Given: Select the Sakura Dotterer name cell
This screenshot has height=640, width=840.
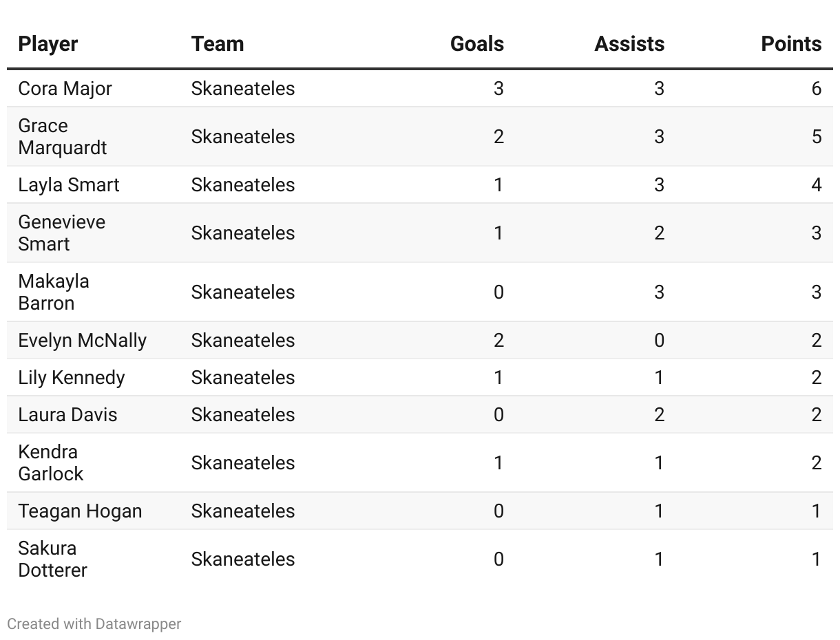Looking at the screenshot, I should [53, 559].
